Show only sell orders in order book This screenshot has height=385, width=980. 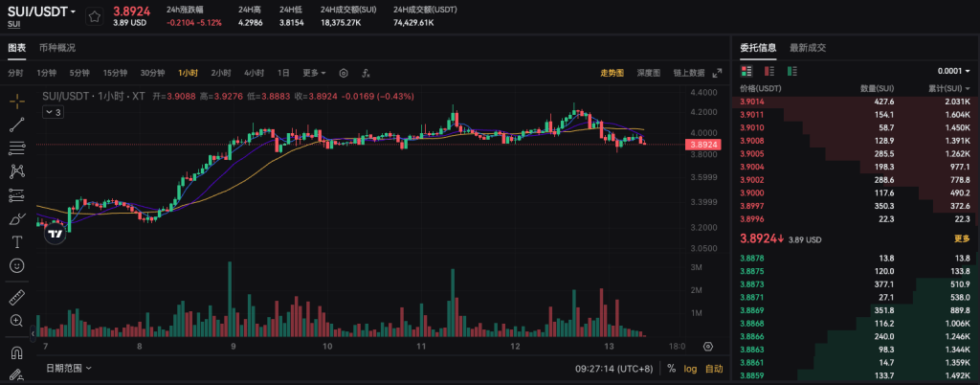(x=768, y=71)
